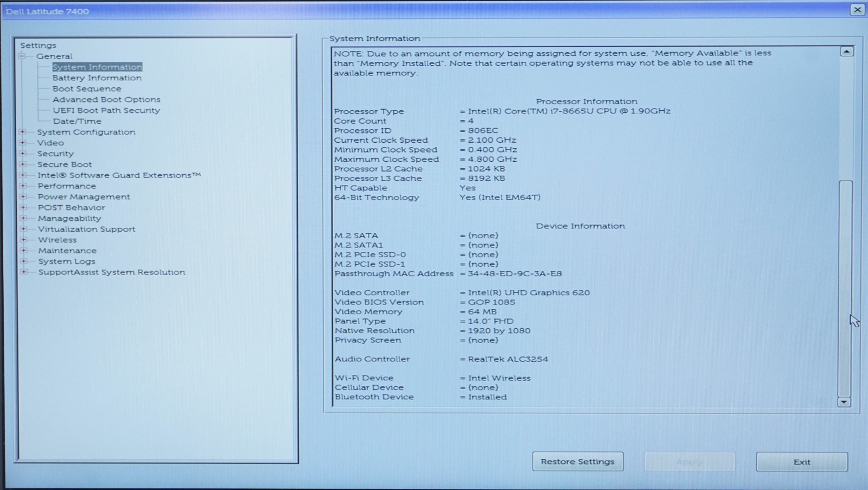Expand the Wireless node
868x490 pixels.
pos(23,240)
